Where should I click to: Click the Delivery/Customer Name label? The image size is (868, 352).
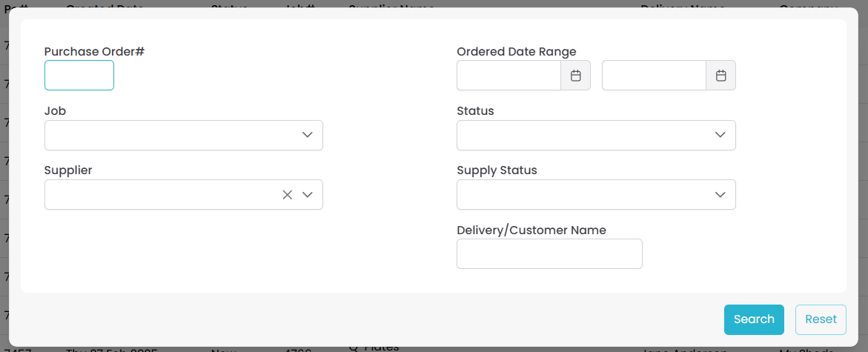pyautogui.click(x=531, y=230)
